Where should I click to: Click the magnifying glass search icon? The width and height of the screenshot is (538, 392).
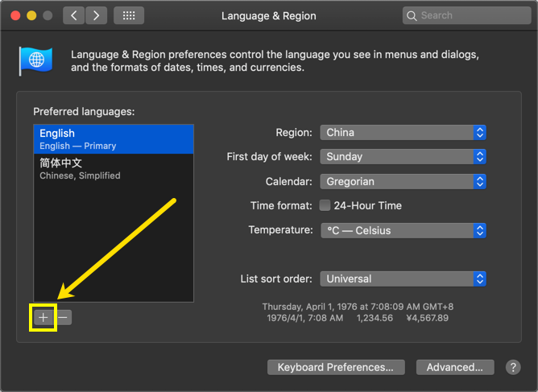click(x=412, y=15)
